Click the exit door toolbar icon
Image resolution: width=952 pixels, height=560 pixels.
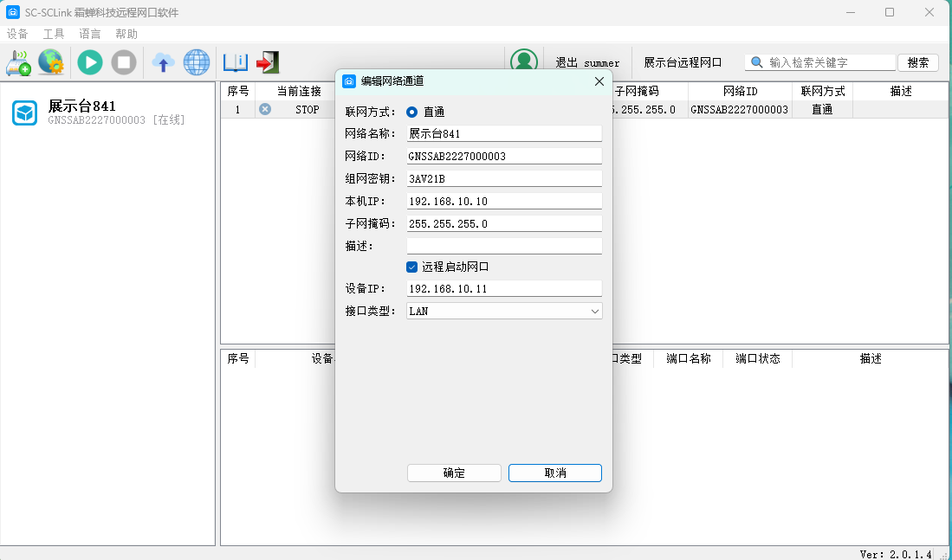coord(268,61)
